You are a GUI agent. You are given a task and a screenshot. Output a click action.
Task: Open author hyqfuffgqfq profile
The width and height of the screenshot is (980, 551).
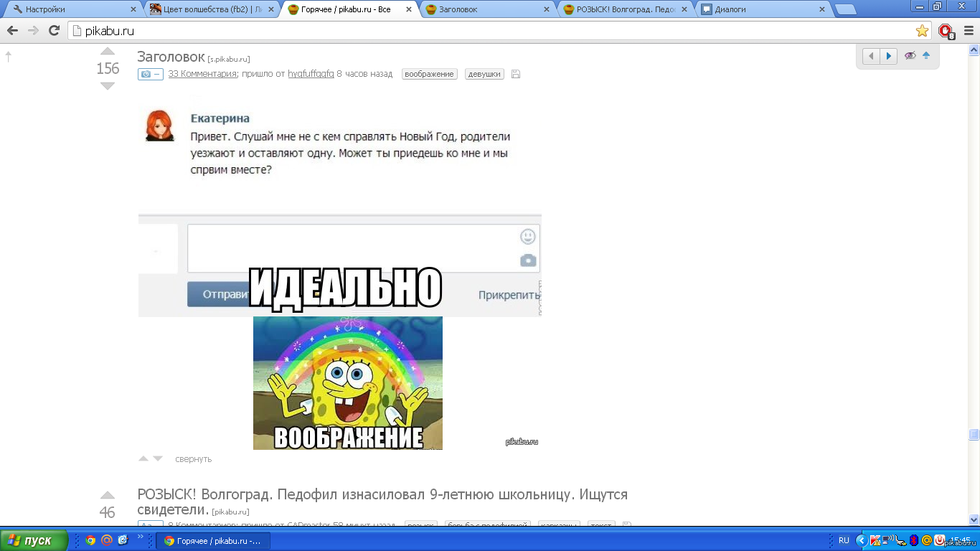click(311, 74)
